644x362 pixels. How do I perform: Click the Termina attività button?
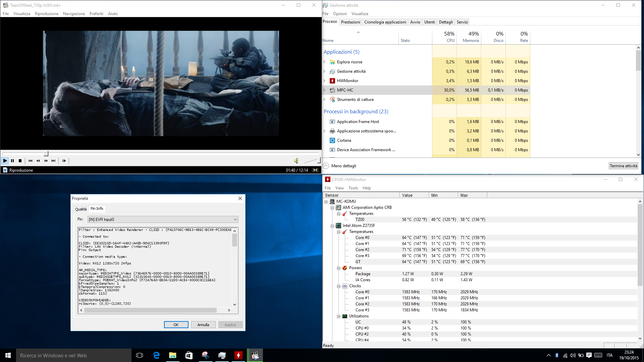pos(624,166)
